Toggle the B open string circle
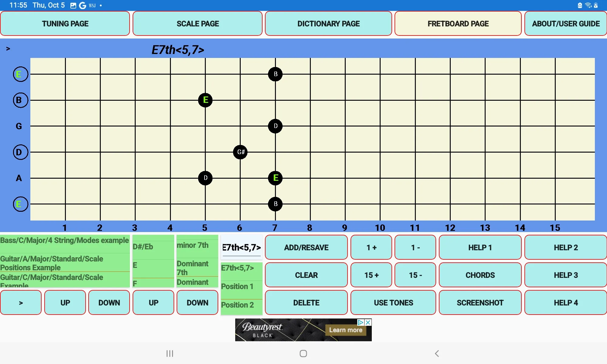Image resolution: width=607 pixels, height=364 pixels. click(20, 100)
